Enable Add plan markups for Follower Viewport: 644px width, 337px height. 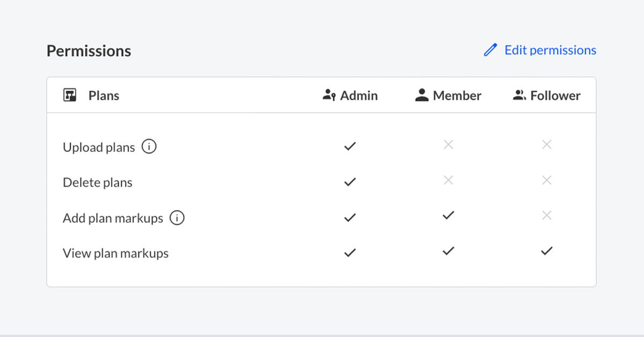[x=546, y=216]
